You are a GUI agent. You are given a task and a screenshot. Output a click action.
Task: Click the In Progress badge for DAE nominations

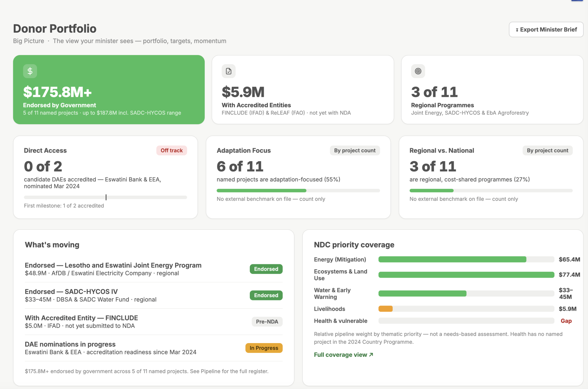264,348
